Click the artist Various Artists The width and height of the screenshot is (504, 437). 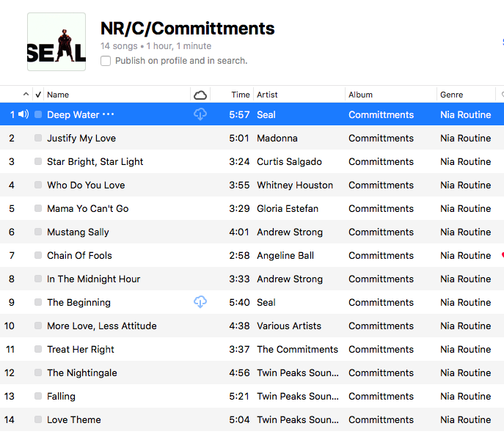click(x=289, y=326)
